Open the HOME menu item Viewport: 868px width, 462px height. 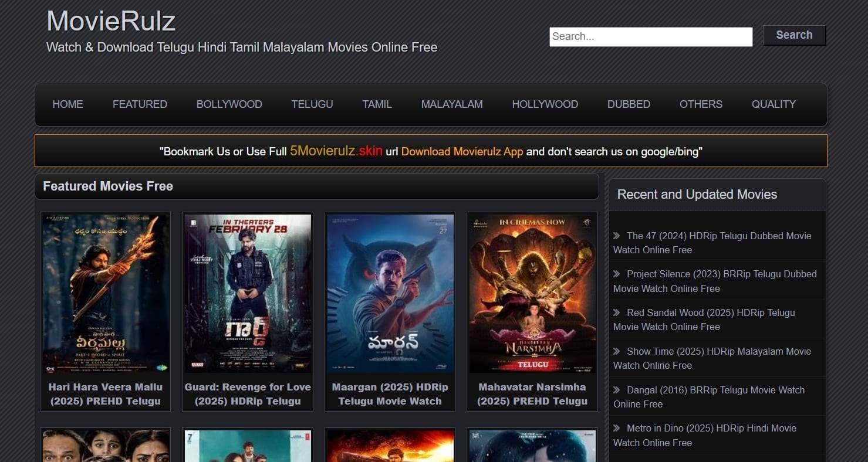click(x=67, y=104)
